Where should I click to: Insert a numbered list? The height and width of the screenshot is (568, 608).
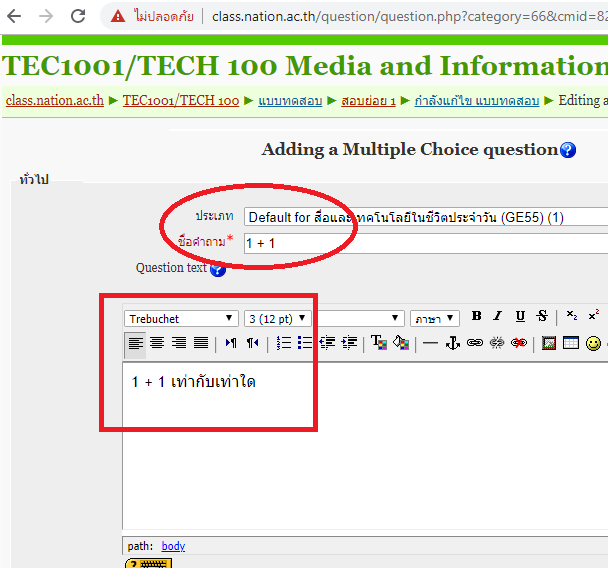coord(284,343)
